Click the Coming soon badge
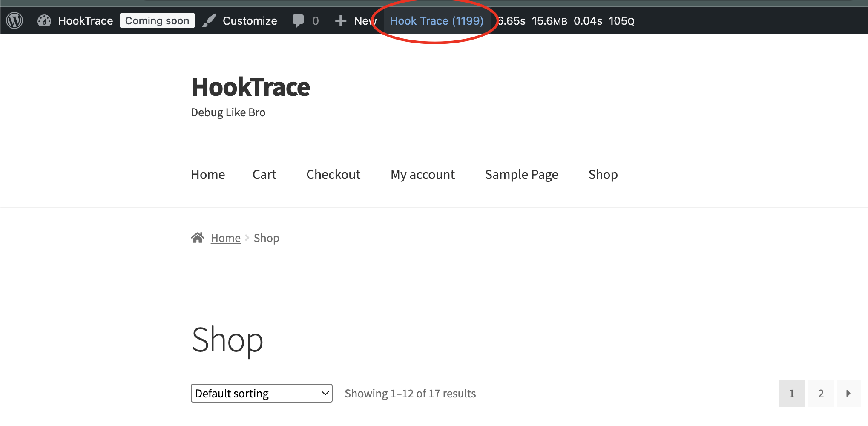Image resolution: width=868 pixels, height=426 pixels. point(157,20)
